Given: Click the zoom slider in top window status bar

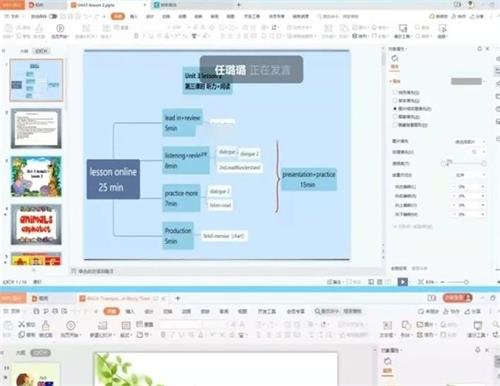Looking at the screenshot, I should (x=458, y=282).
